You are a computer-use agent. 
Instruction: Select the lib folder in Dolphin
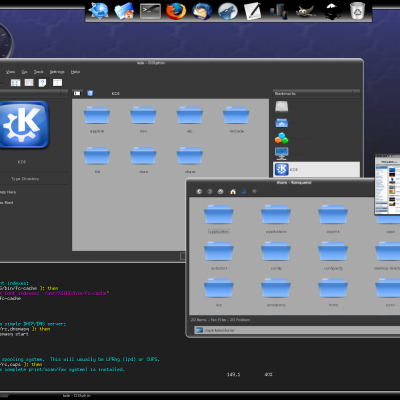coord(97,160)
